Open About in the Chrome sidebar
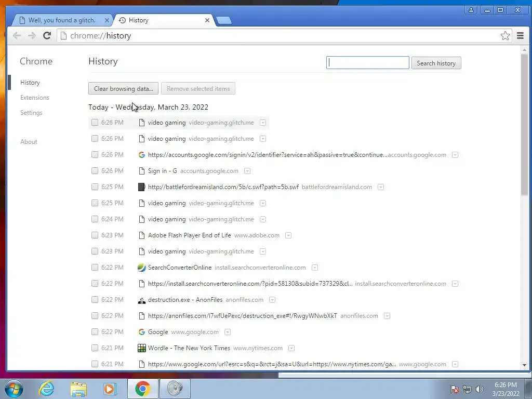 pyautogui.click(x=29, y=142)
